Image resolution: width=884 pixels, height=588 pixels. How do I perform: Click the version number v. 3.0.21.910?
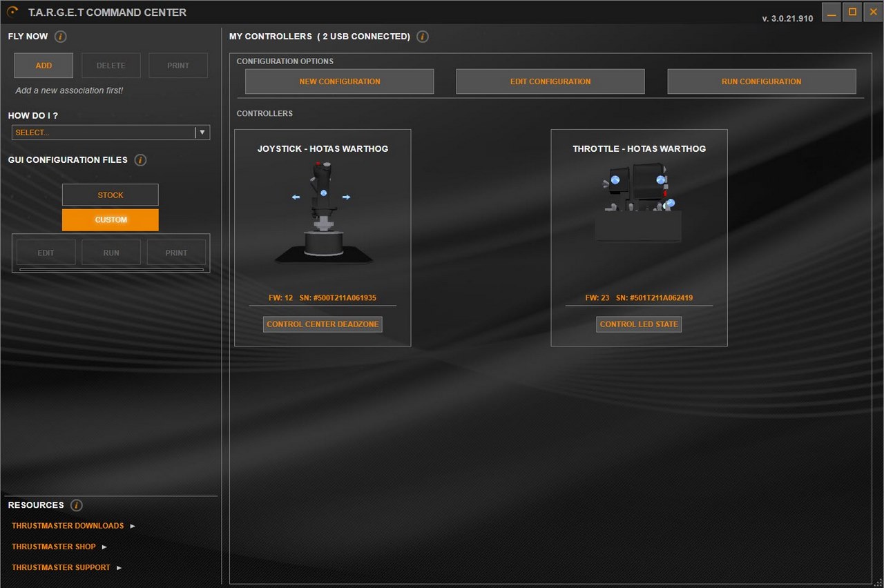tap(787, 19)
